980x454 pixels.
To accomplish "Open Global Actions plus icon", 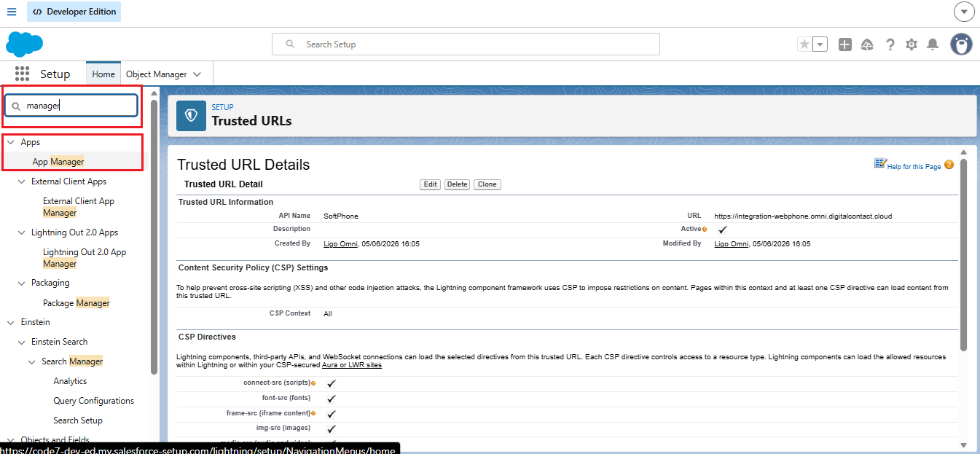I will pos(844,44).
